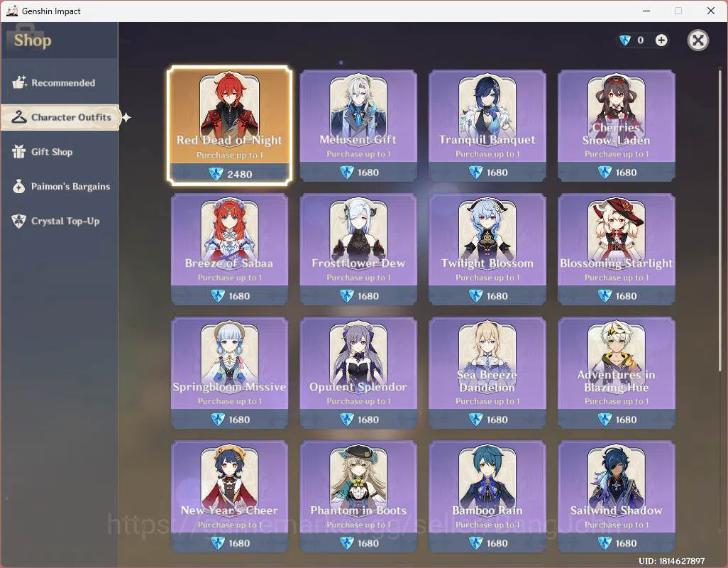The image size is (728, 568).
Task: Open the Recommended shop section
Action: (x=60, y=82)
